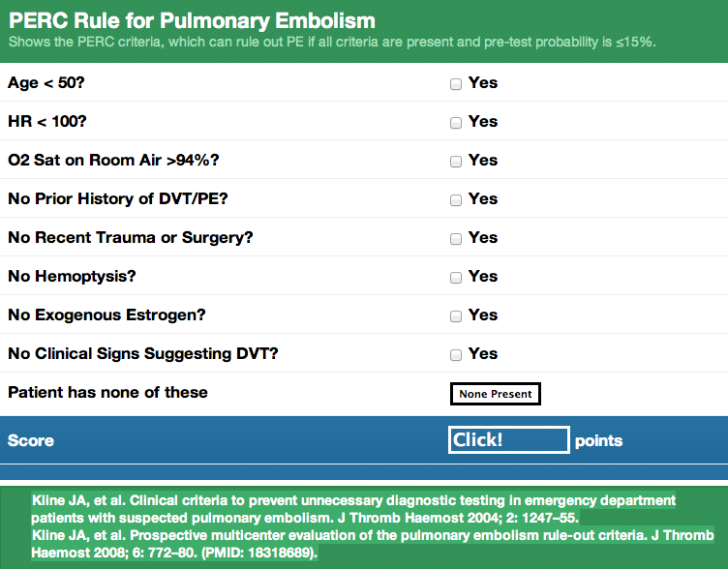This screenshot has width=728, height=569.
Task: Enable O2 Sat on Room Air >94% checkbox
Action: 456,161
